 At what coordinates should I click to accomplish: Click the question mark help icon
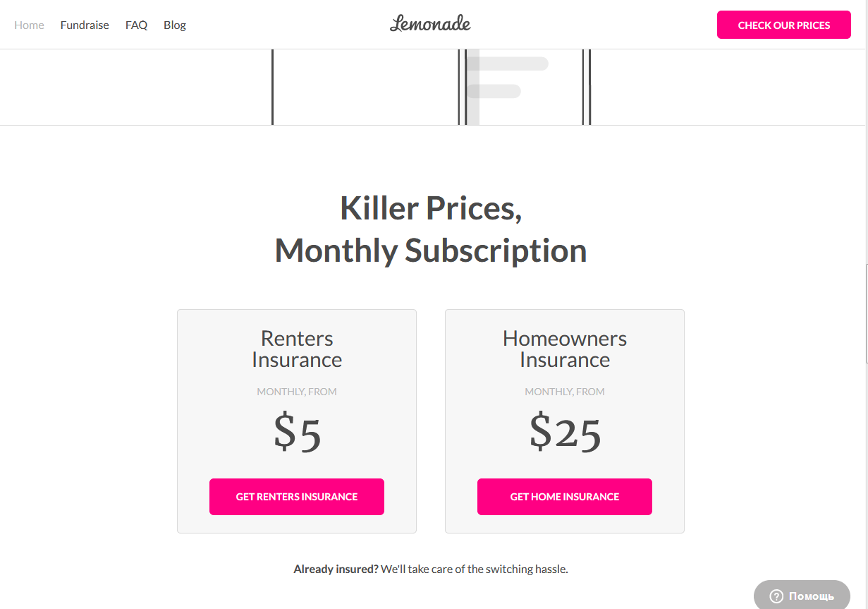776,596
